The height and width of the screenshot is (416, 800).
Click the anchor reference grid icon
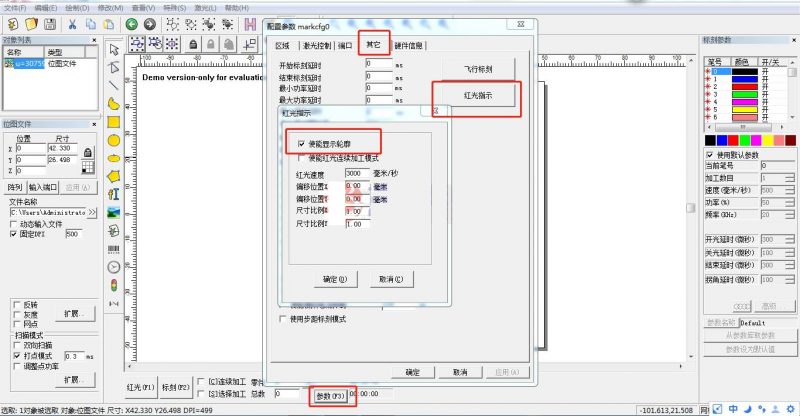(x=88, y=167)
